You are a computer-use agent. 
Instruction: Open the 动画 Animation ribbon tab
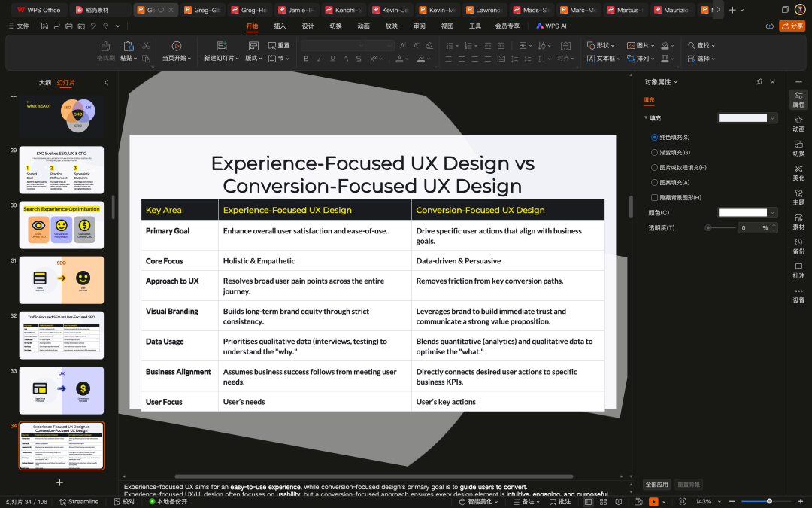pyautogui.click(x=364, y=26)
